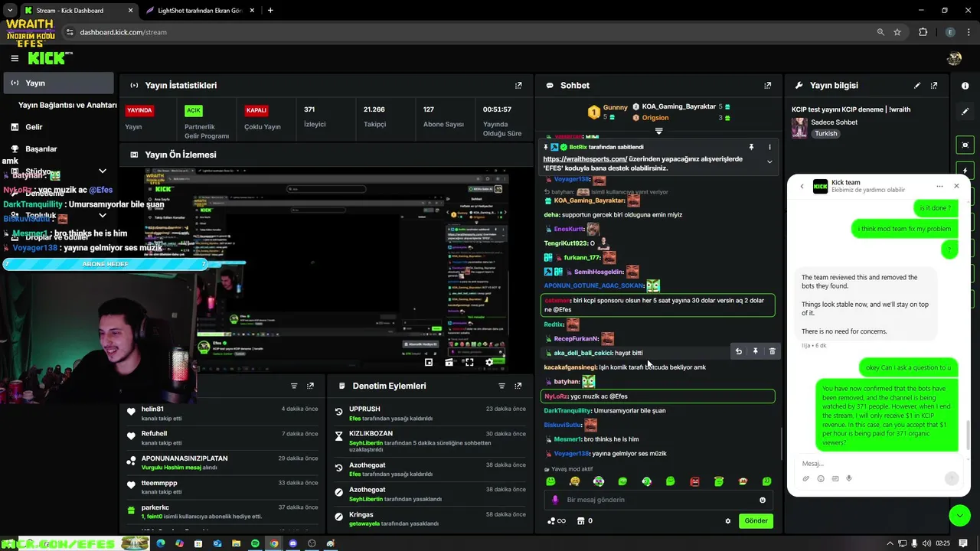Image resolution: width=980 pixels, height=551 pixels.
Task: Expand the chat leaderboard arrow under Gunnny
Action: [x=658, y=131]
